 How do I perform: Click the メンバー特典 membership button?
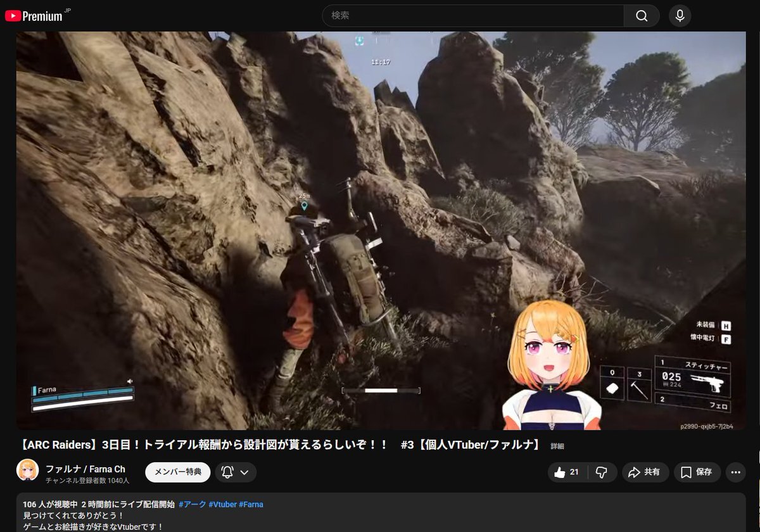(x=178, y=472)
